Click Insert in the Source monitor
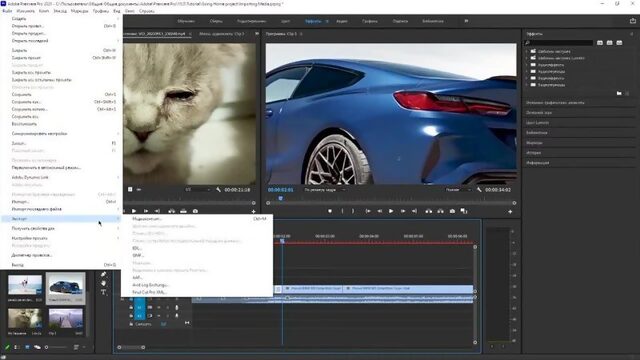 click(x=171, y=211)
